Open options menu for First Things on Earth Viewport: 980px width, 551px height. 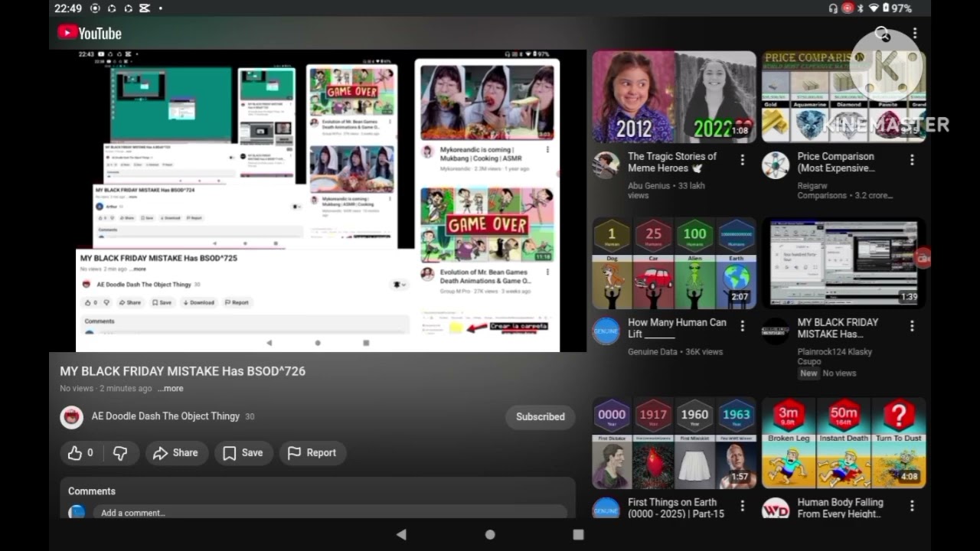pyautogui.click(x=742, y=506)
